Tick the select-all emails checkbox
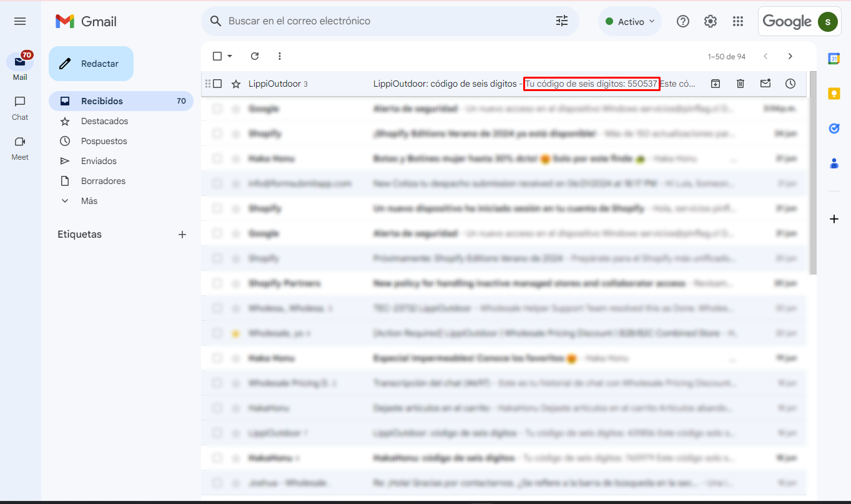851x504 pixels. (217, 56)
